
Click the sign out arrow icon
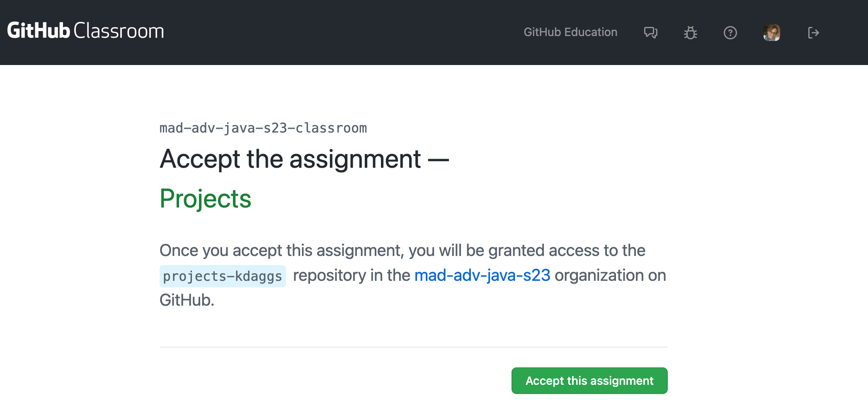tap(813, 32)
